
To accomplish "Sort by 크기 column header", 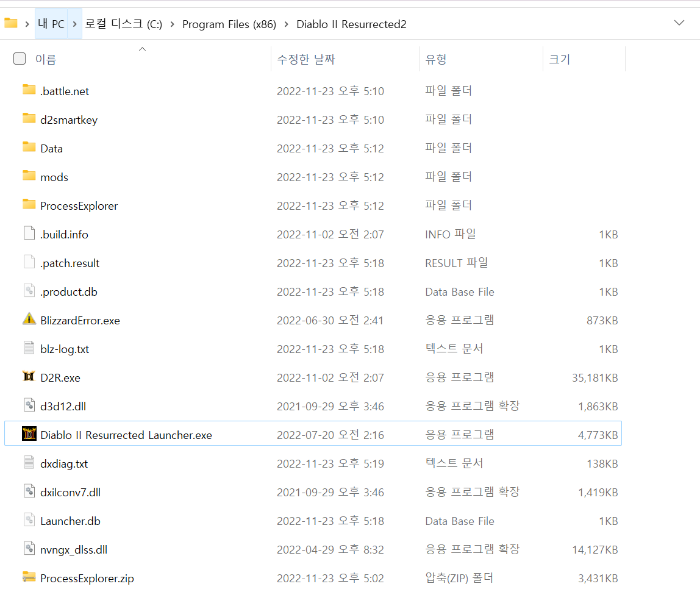I will coord(559,59).
